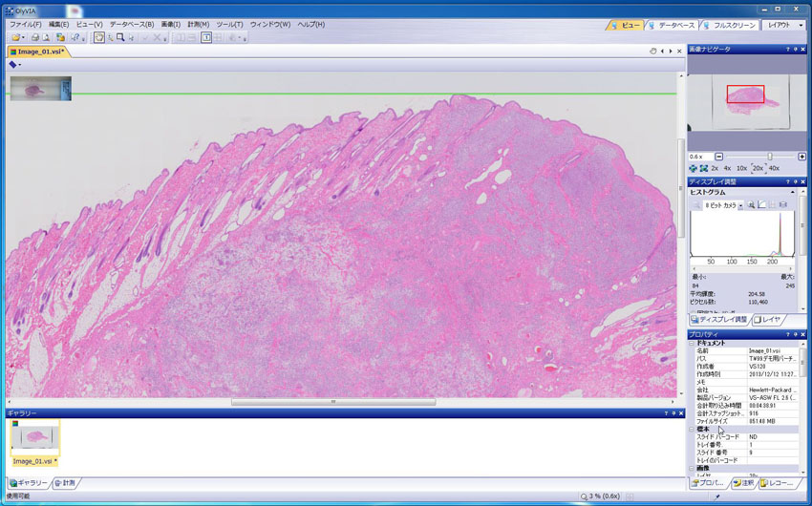Click the navigator zoom slider handle
Viewport: 812px width, 506px height.
point(770,157)
